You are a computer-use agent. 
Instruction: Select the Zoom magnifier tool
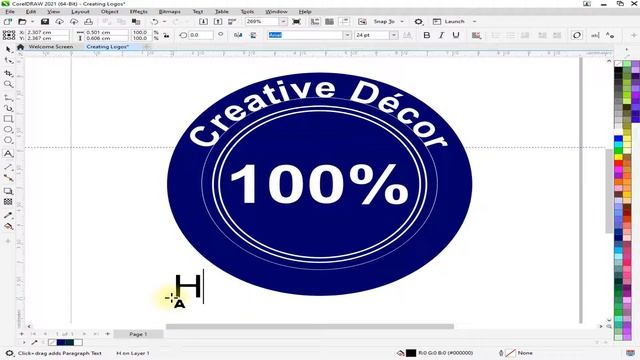tap(8, 84)
